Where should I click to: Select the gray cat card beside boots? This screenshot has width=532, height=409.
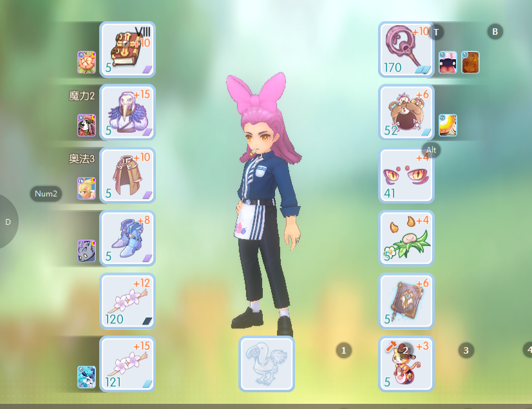[x=86, y=251]
